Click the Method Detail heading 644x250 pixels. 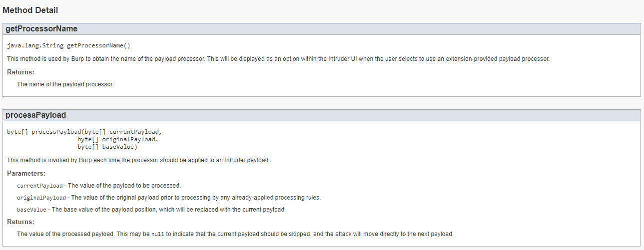30,10
